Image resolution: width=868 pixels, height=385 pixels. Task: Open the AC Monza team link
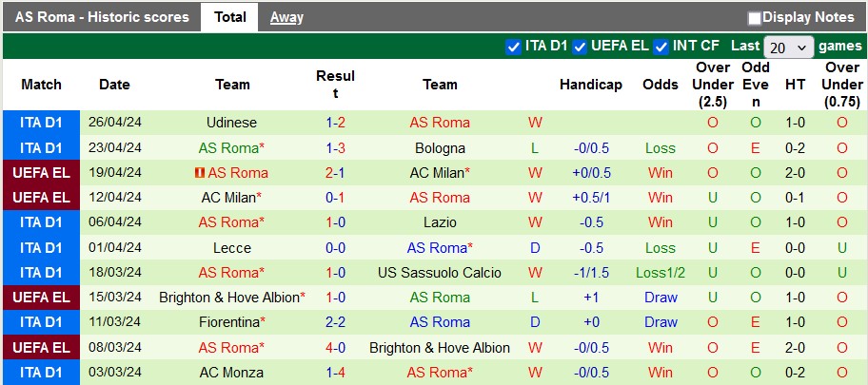pyautogui.click(x=231, y=373)
